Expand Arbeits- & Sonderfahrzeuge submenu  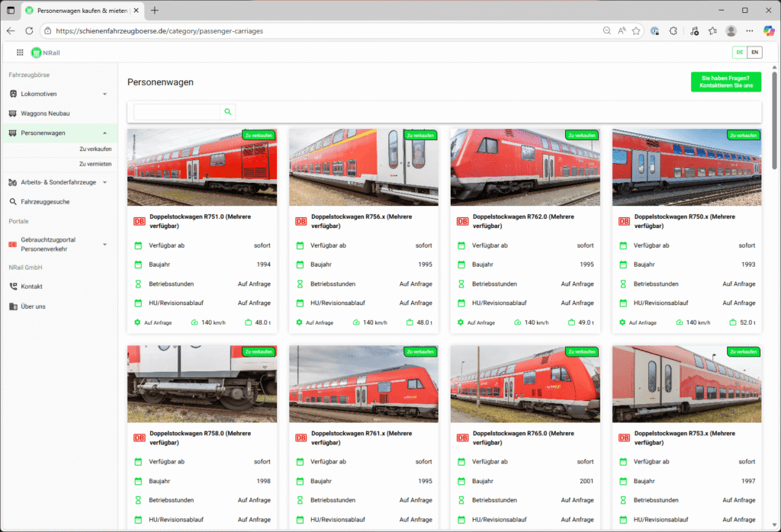[x=104, y=182]
